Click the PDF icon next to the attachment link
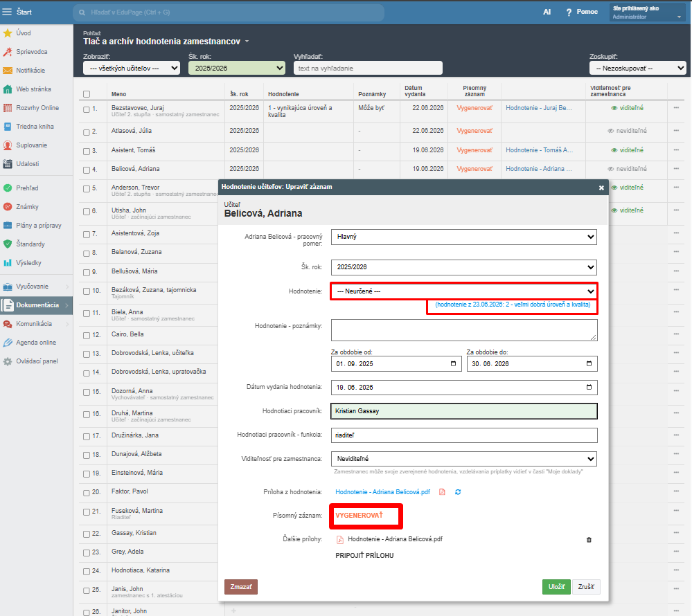 [x=442, y=492]
